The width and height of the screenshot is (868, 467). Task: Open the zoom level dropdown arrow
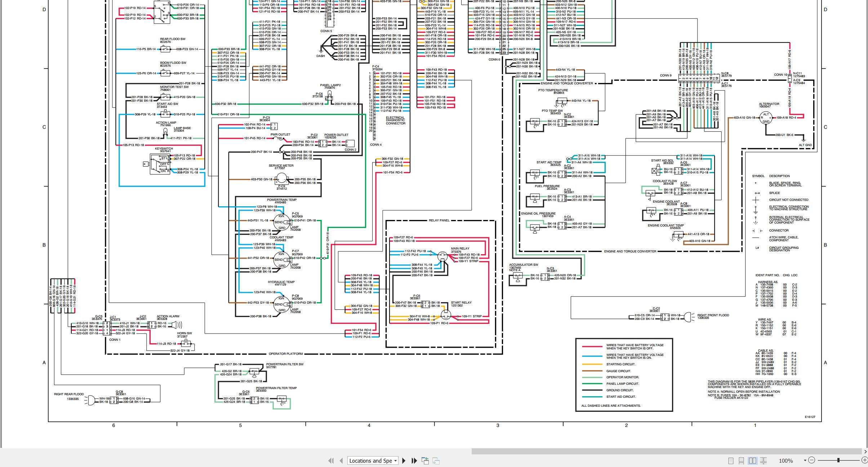coord(805,461)
